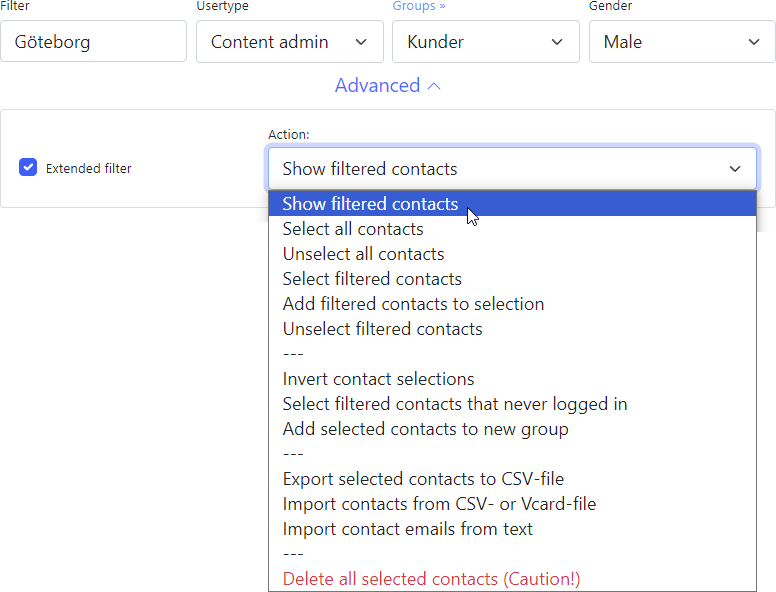The height and width of the screenshot is (592, 776).
Task: Close the Action dropdown via its select box
Action: (512, 169)
